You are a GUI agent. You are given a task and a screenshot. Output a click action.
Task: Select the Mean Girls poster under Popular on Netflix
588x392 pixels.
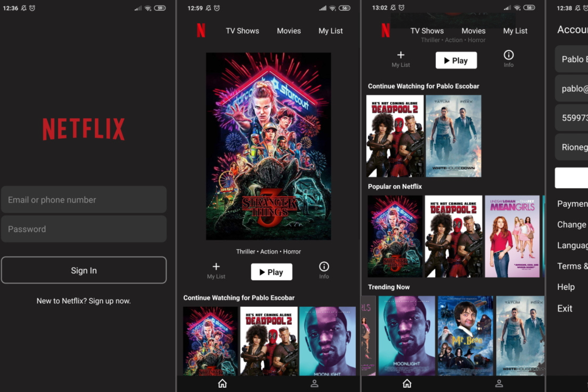pos(512,236)
